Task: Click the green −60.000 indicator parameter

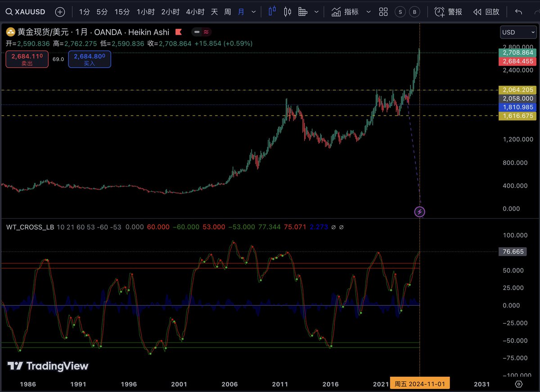Action: (187, 227)
